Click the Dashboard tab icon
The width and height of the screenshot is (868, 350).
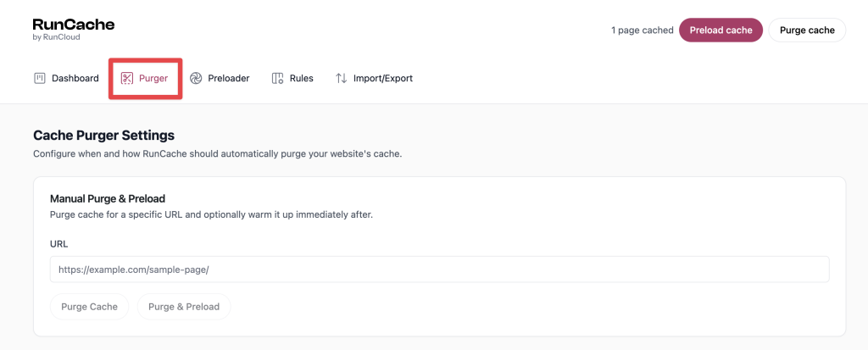point(39,78)
